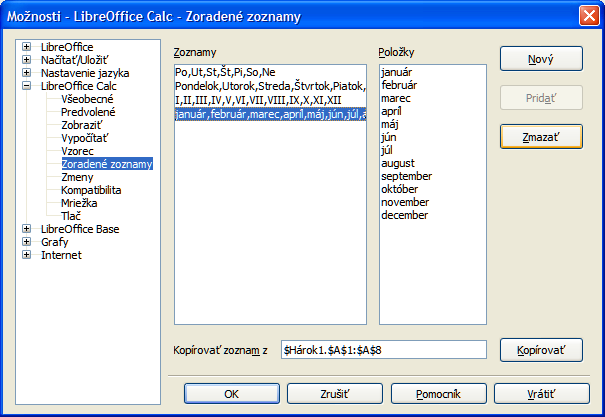Open the Zmeny options page
The height and width of the screenshot is (417, 605).
click(77, 177)
